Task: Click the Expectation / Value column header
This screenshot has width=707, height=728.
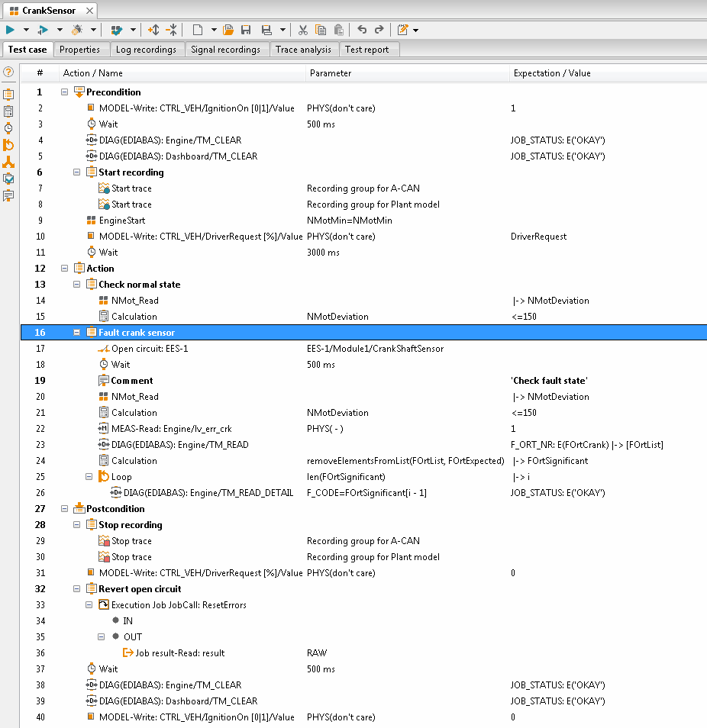Action: coord(608,73)
